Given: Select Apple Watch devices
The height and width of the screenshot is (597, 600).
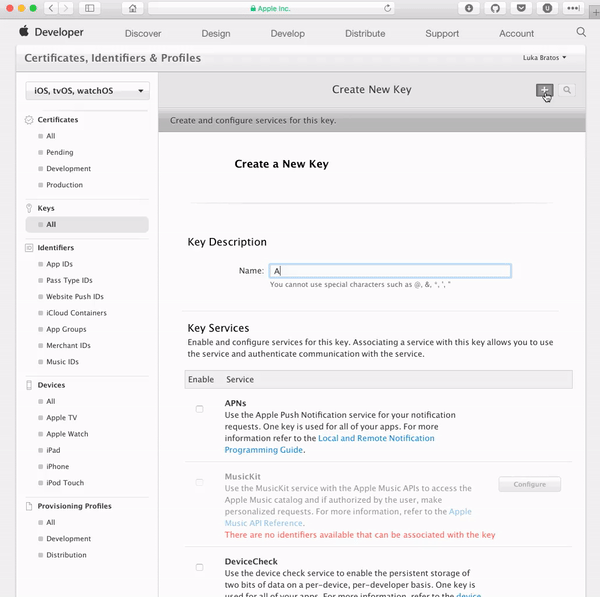Looking at the screenshot, I should coord(67,434).
